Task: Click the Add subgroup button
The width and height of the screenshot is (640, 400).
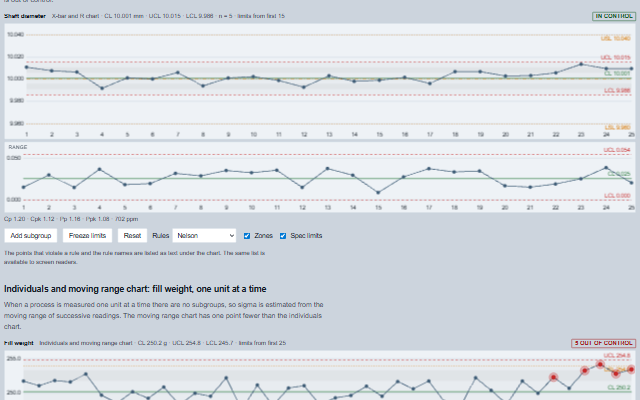Action: pyautogui.click(x=31, y=236)
